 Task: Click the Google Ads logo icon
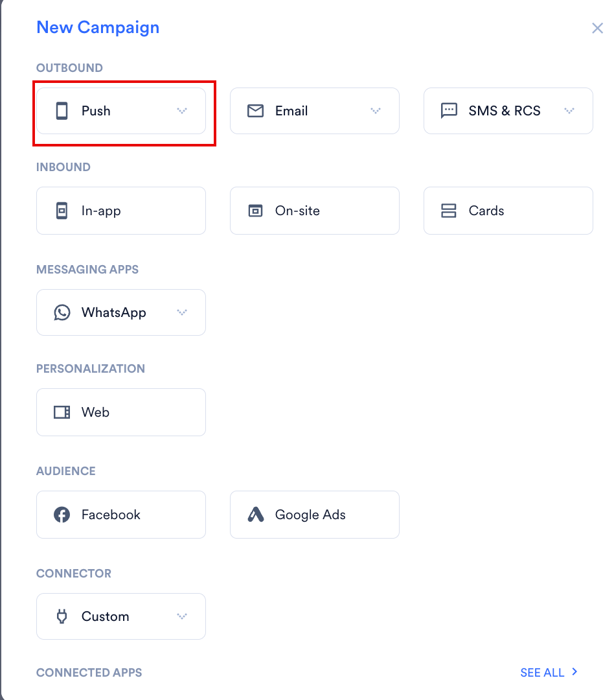(256, 515)
